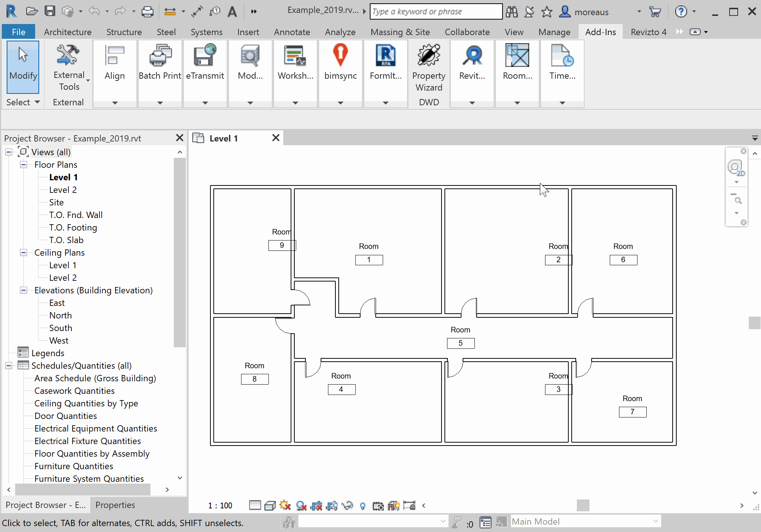The width and height of the screenshot is (761, 532).
Task: Click the Measure tool in quick access
Action: coord(170,12)
